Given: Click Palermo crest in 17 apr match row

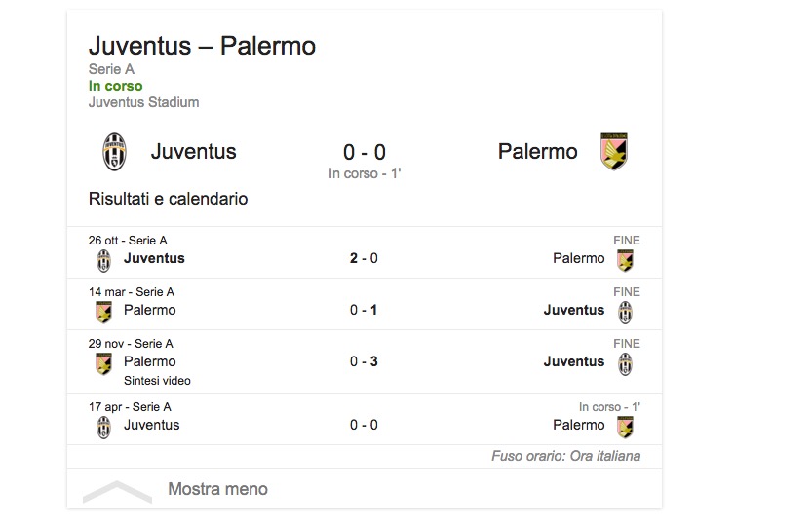Looking at the screenshot, I should 625,427.
